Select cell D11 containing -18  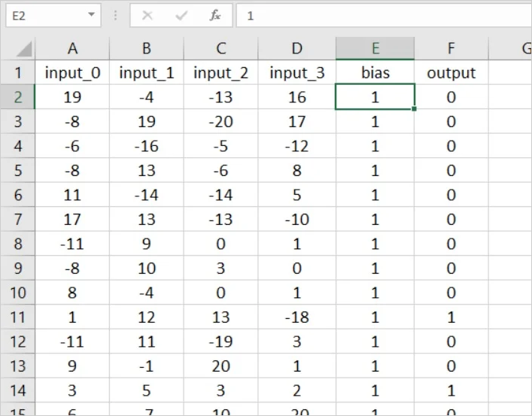pyautogui.click(x=297, y=317)
